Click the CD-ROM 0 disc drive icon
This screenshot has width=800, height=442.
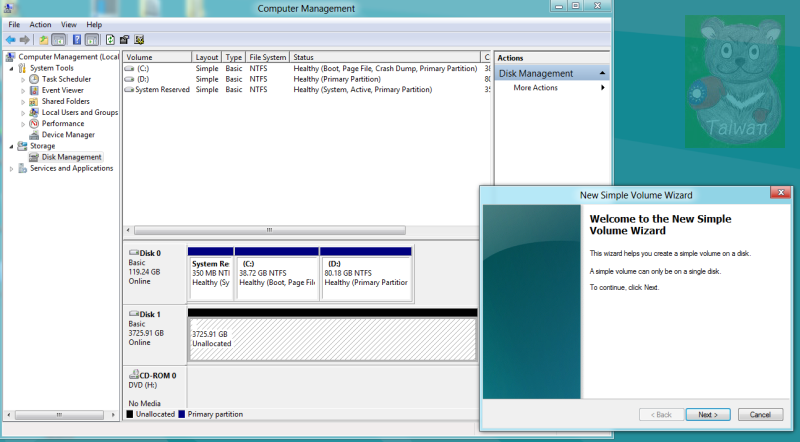tap(134, 375)
